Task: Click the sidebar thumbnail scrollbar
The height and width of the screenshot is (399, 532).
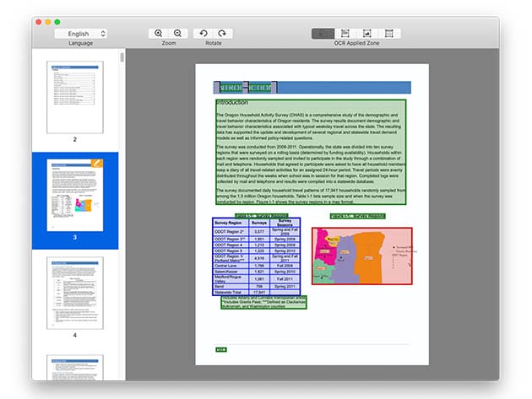Action: click(122, 59)
